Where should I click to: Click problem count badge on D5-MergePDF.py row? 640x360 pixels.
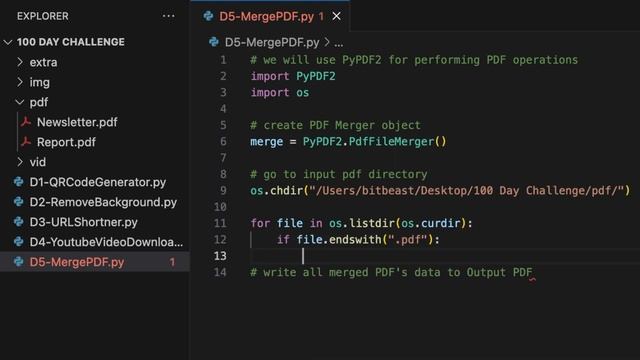click(x=172, y=262)
